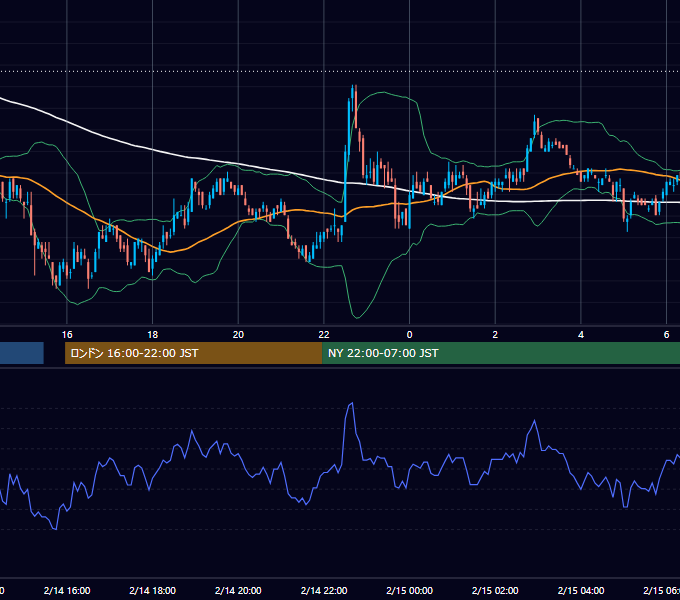Image resolution: width=680 pixels, height=600 pixels.
Task: Click the hour label 20 on the chart axis
Action: click(x=238, y=335)
